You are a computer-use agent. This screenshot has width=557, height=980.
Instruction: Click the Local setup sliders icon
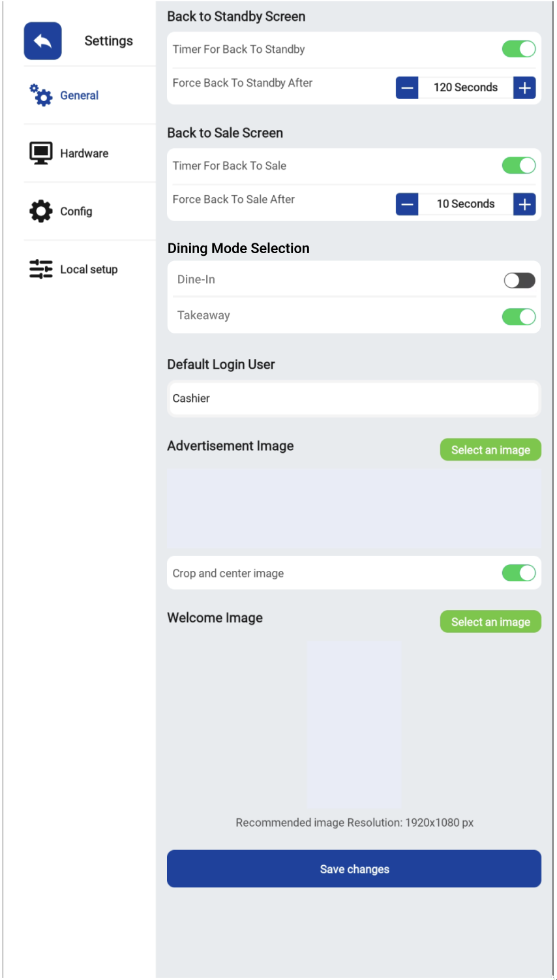tap(40, 269)
